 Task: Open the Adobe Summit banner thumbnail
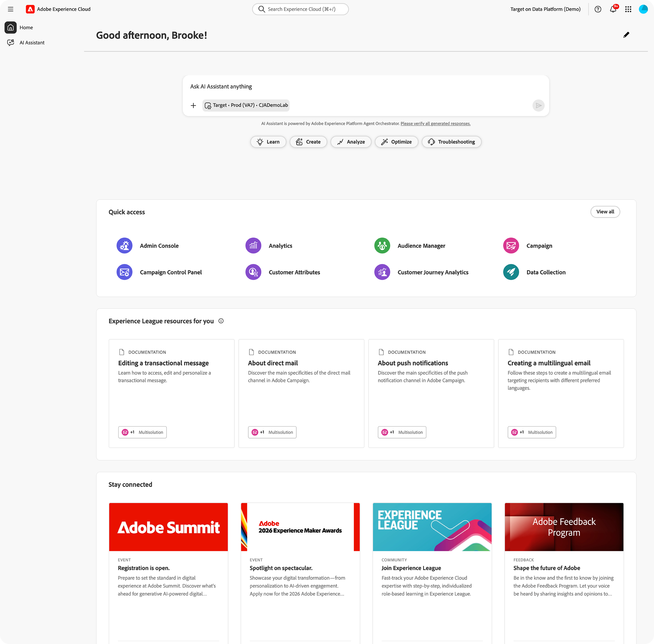tap(168, 527)
